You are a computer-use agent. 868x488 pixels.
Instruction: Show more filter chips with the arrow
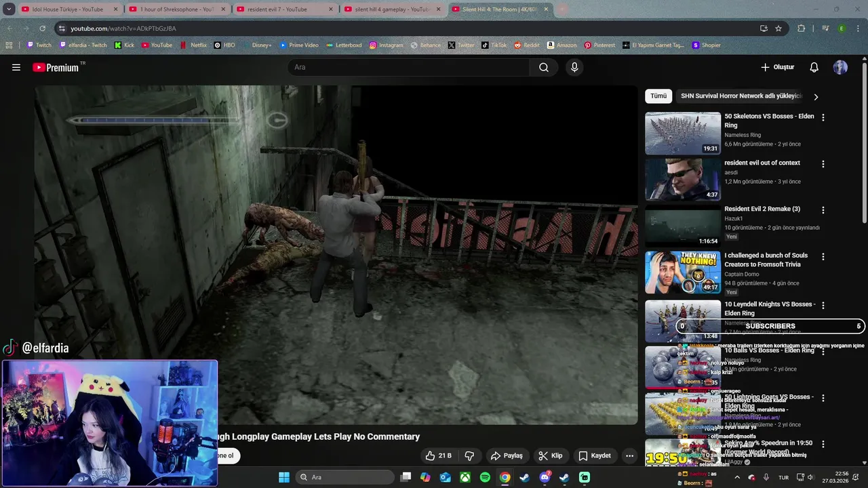point(816,97)
